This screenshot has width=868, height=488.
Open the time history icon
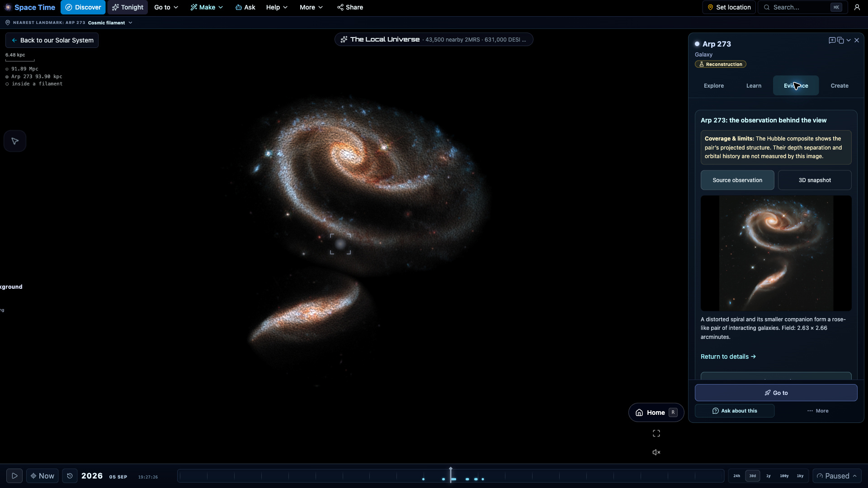70,476
